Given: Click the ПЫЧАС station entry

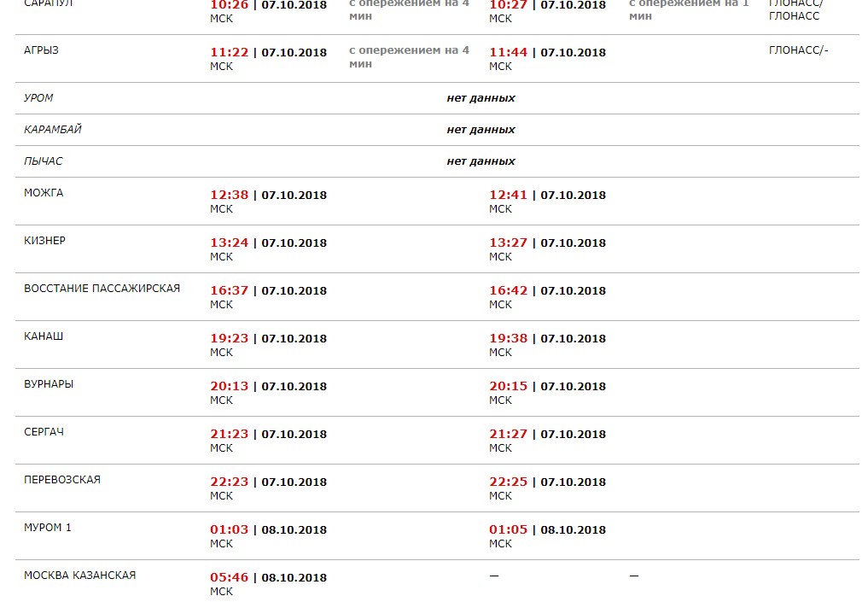Looking at the screenshot, I should tap(44, 161).
